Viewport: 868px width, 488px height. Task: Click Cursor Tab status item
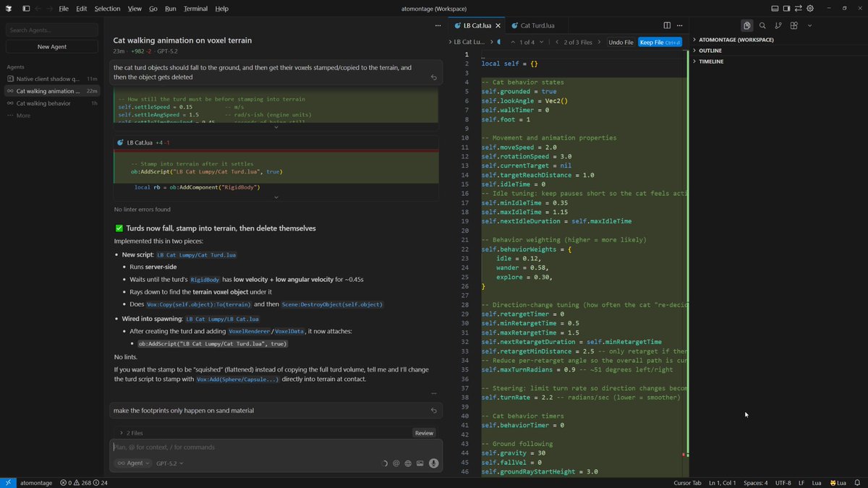coord(687,482)
